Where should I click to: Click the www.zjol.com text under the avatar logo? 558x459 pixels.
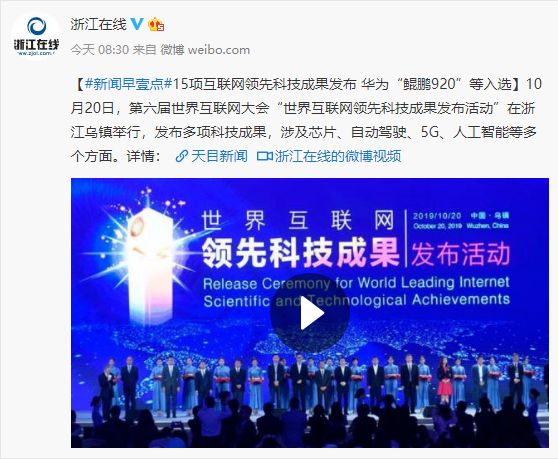[36, 53]
